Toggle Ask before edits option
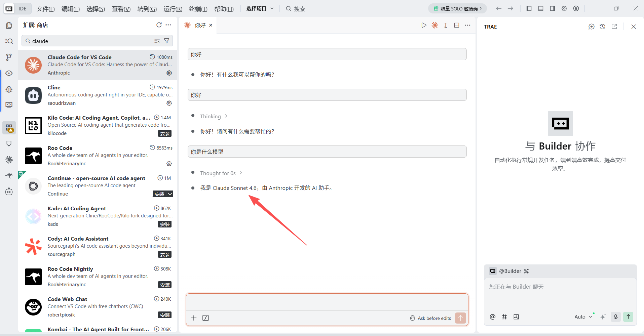 (431, 318)
